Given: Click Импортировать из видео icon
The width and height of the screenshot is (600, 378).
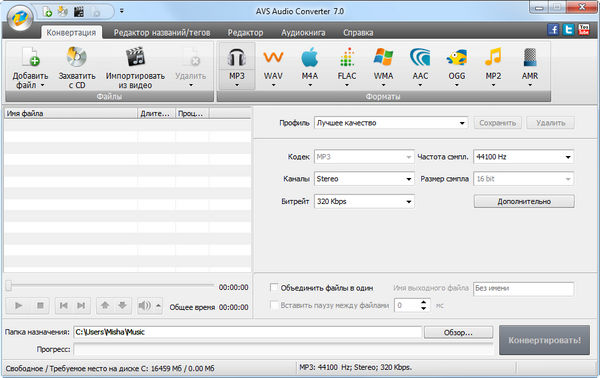Looking at the screenshot, I should coord(135,57).
